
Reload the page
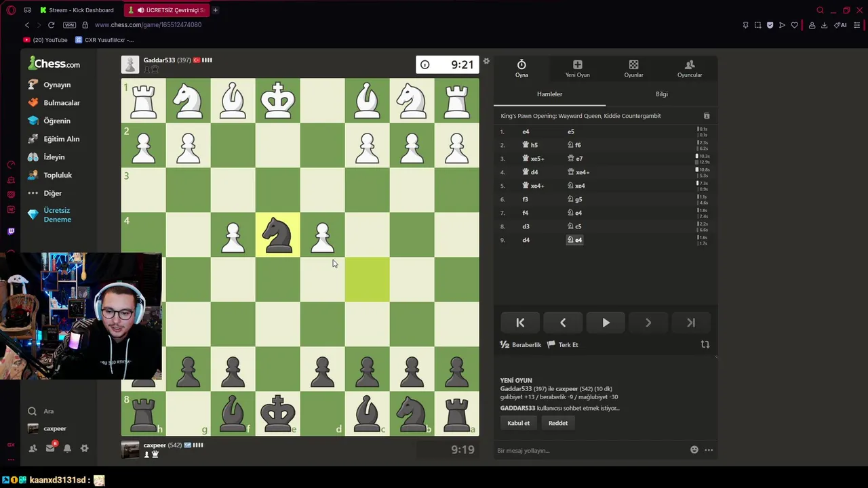point(51,25)
